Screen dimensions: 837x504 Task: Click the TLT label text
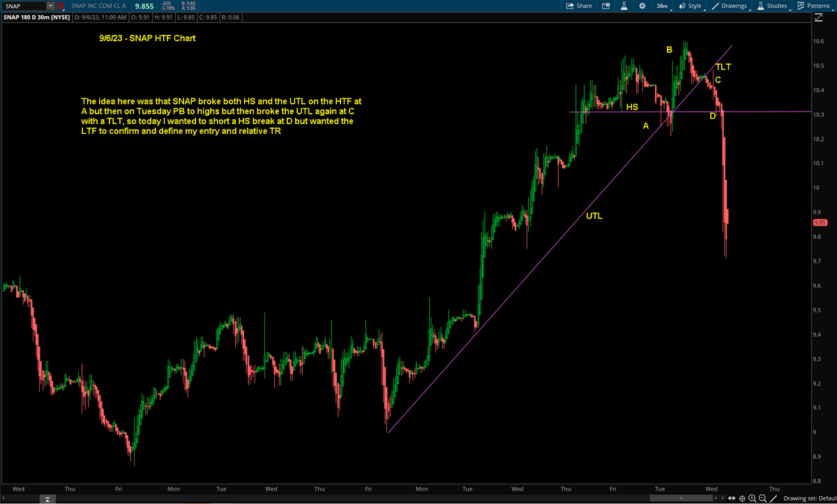click(723, 67)
